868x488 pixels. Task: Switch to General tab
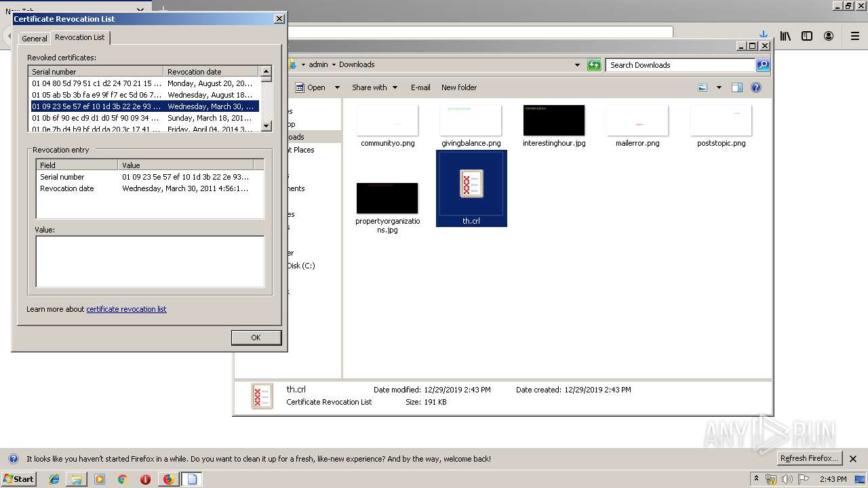tap(35, 39)
